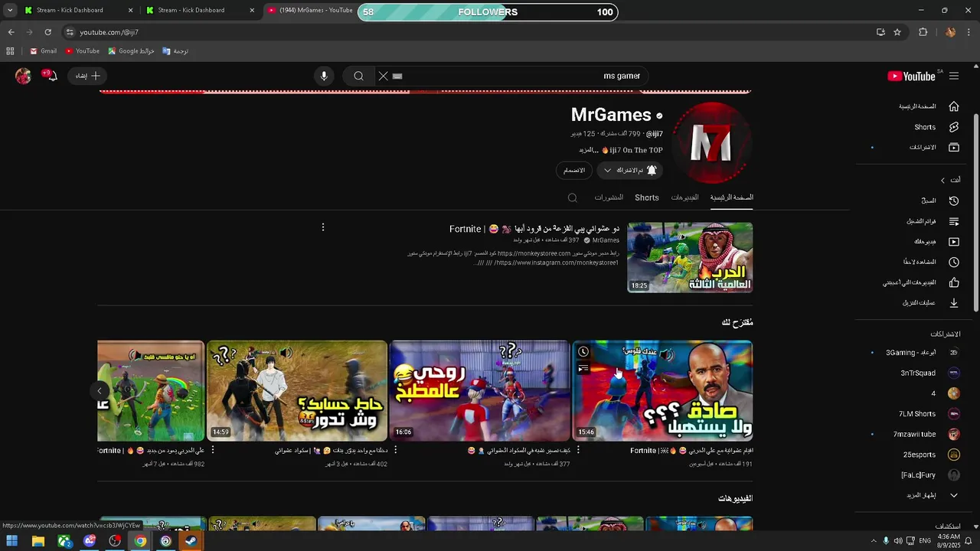Open File Explorer from the taskbar
Viewport: 980px width, 551px height.
tap(38, 541)
